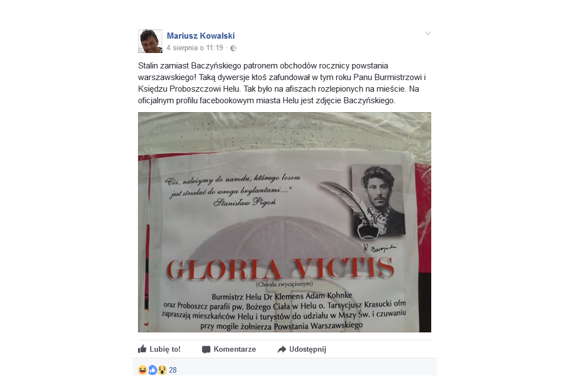Click the blue Like reaction icon
The width and height of the screenshot is (572, 392).
[x=152, y=370]
